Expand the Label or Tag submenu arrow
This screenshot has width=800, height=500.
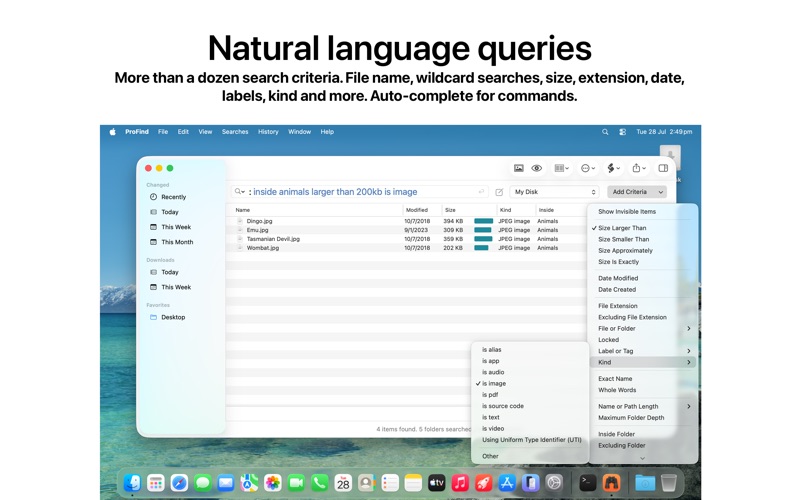[x=688, y=351]
